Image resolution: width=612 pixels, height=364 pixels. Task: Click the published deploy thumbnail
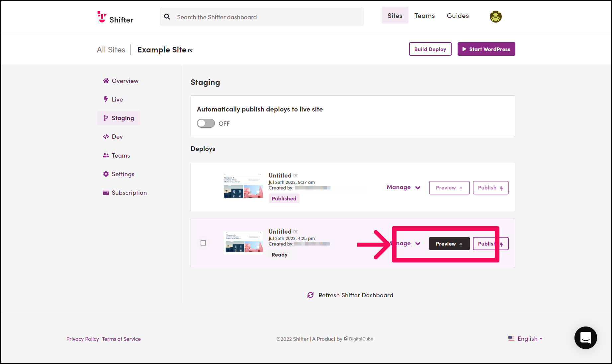[243, 186]
